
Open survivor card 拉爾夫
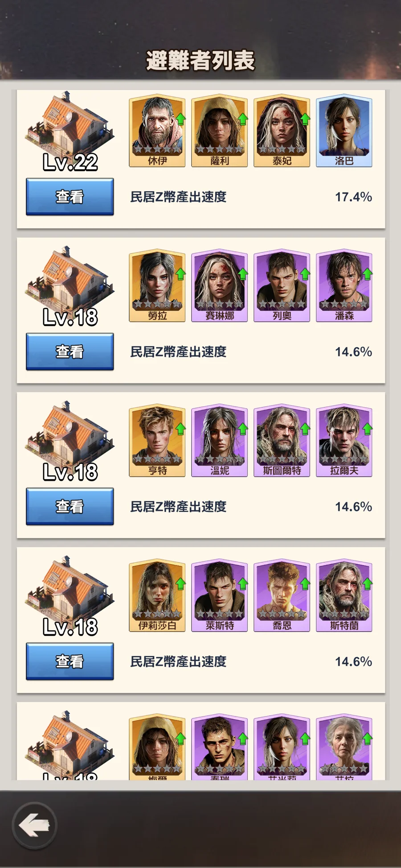(x=344, y=440)
